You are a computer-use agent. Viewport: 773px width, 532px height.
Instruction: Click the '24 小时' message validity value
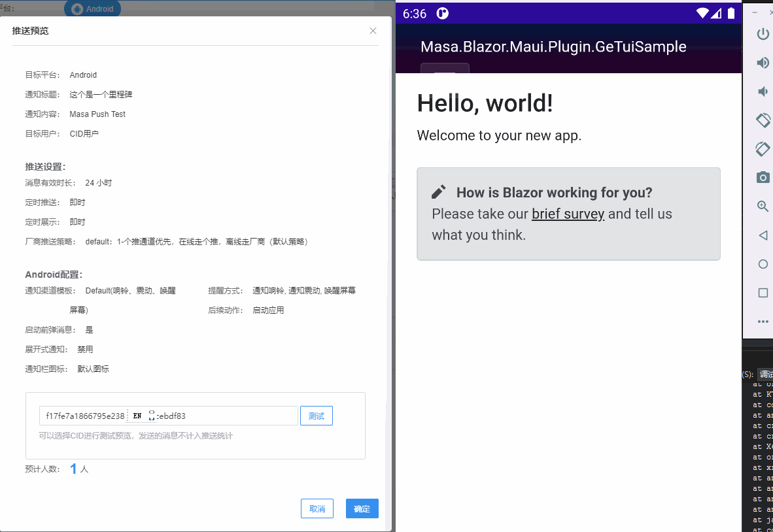click(x=99, y=183)
